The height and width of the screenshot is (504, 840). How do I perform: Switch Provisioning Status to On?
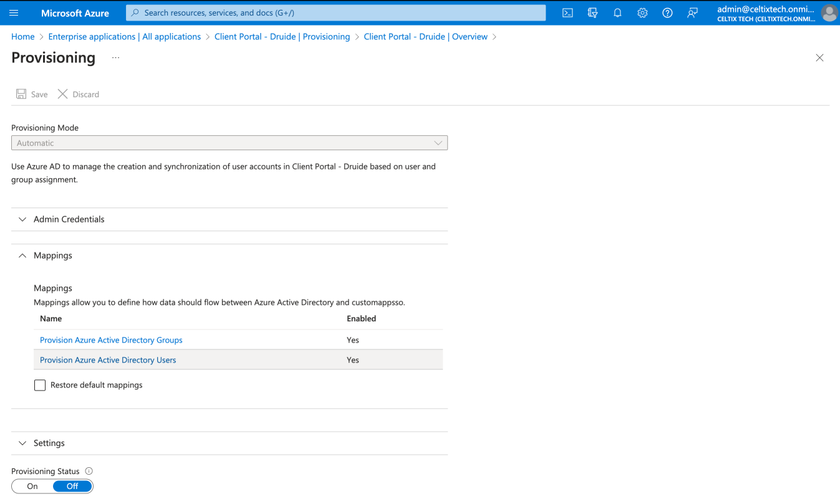[32, 487]
